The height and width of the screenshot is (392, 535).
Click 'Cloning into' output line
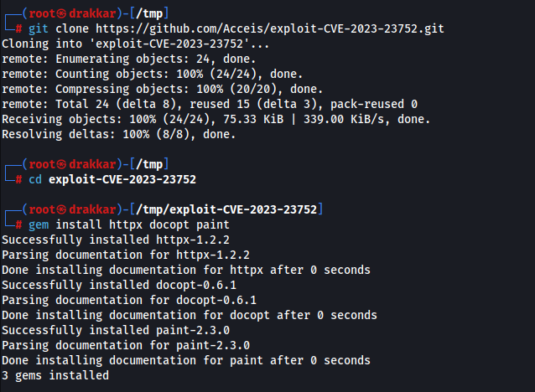click(136, 44)
